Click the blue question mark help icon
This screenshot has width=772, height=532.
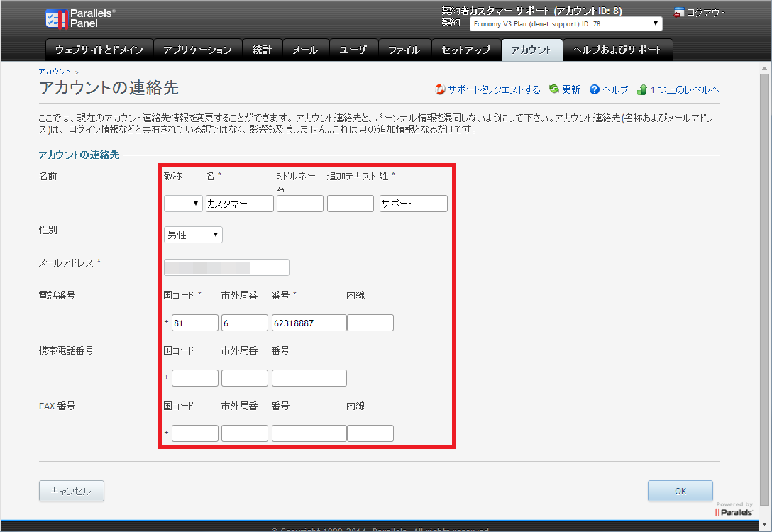pyautogui.click(x=595, y=89)
